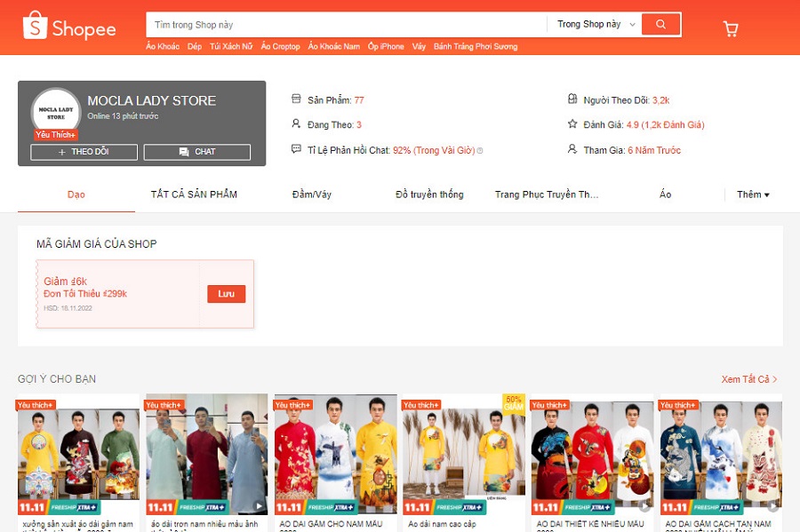Click the Áo Croptop suggested keyword link
The image size is (800, 532).
tap(280, 46)
